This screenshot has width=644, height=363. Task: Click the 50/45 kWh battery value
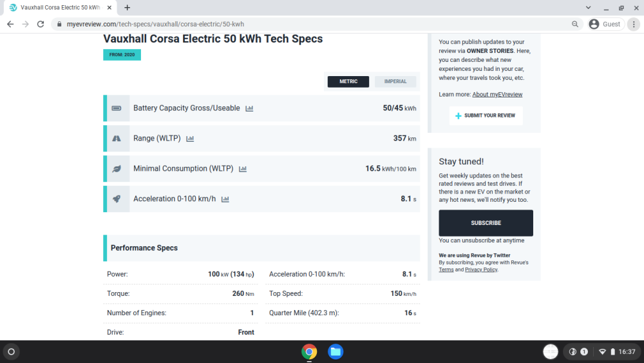pos(399,108)
